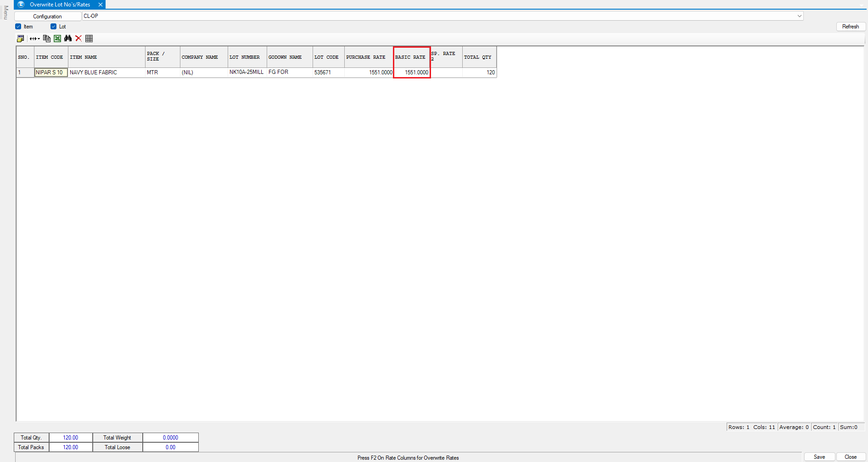Uncheck the Item checkbox

(18, 27)
